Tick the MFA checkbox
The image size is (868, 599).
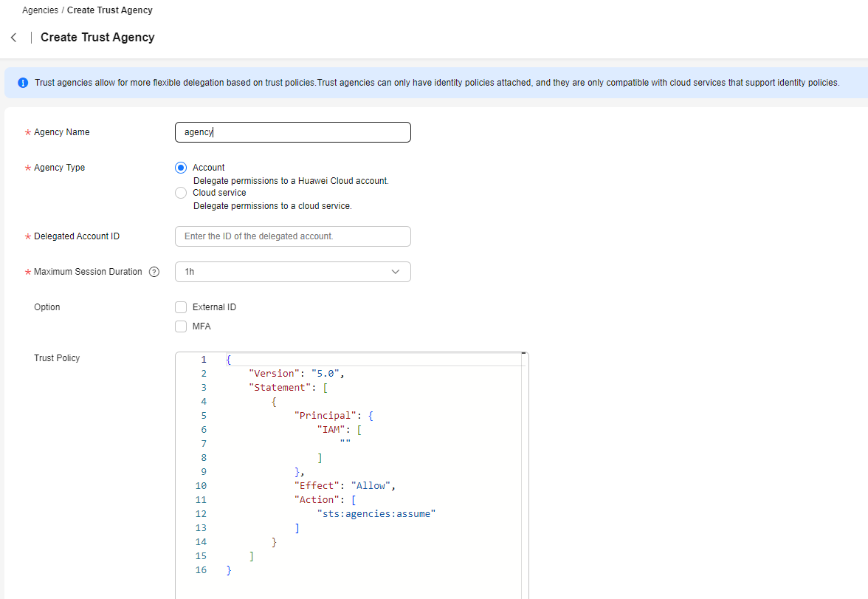coord(181,326)
